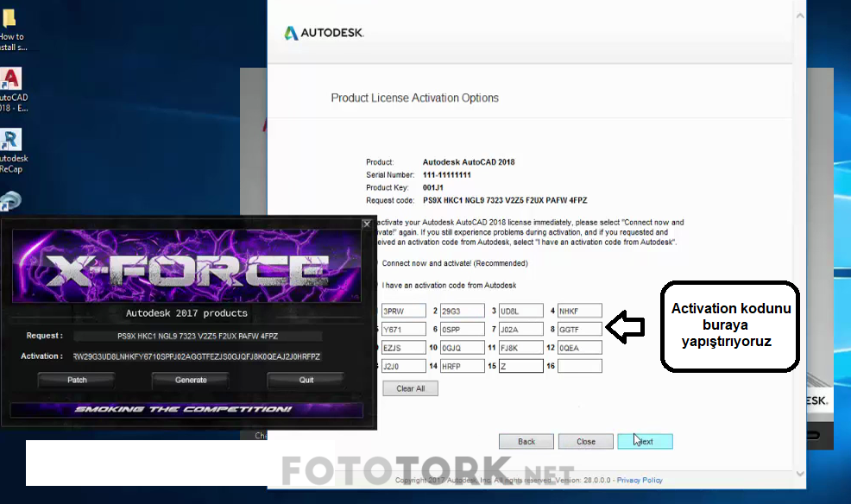Image resolution: width=851 pixels, height=504 pixels.
Task: Click activation field 10 containing 0GJQ
Action: click(x=463, y=348)
